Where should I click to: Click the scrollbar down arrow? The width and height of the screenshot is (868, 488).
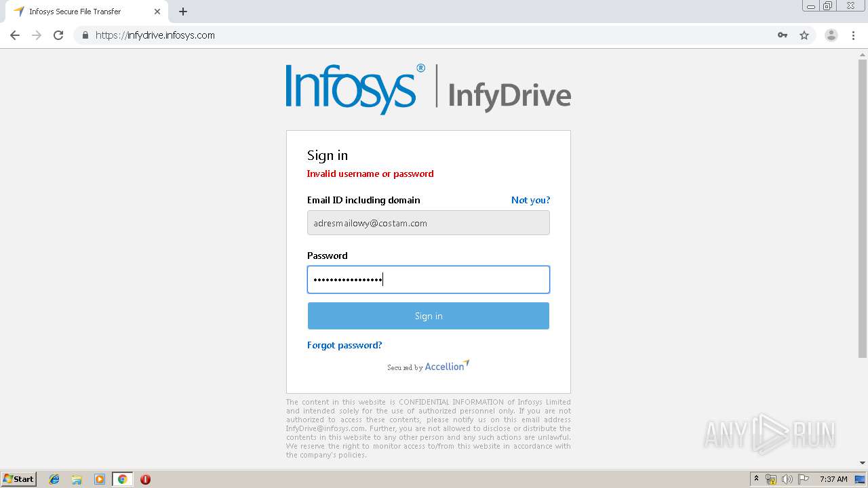[863, 463]
